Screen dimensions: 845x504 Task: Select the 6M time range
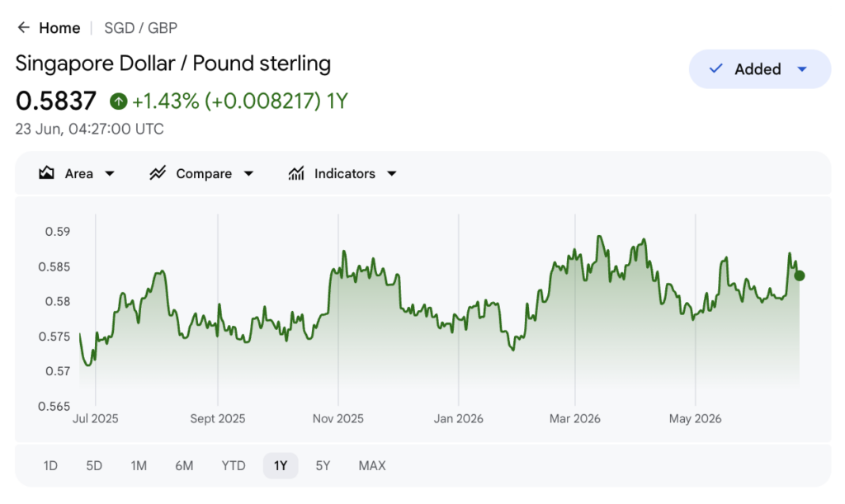tap(184, 466)
